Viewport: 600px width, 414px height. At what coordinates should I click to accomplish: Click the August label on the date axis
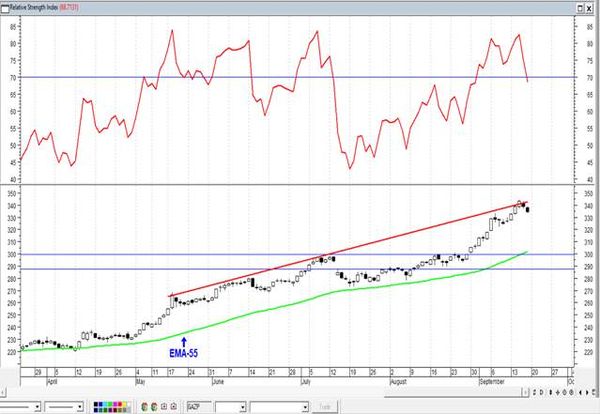(398, 381)
